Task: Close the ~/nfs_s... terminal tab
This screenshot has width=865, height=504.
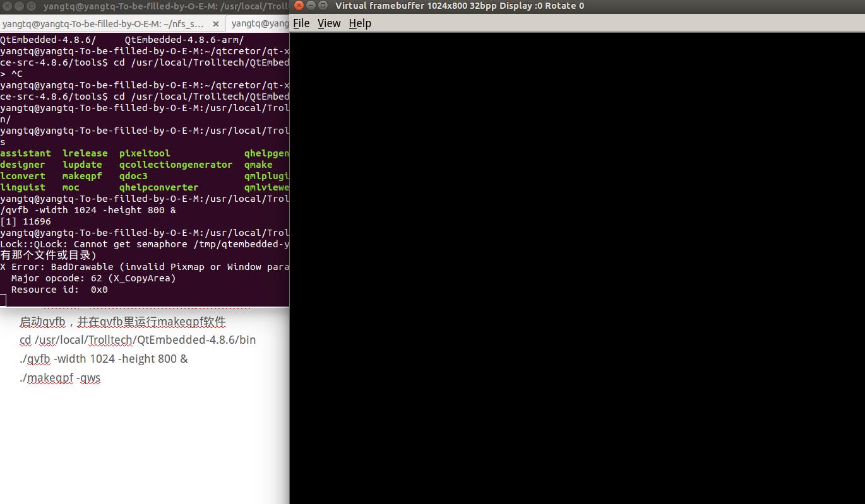Action: point(216,24)
